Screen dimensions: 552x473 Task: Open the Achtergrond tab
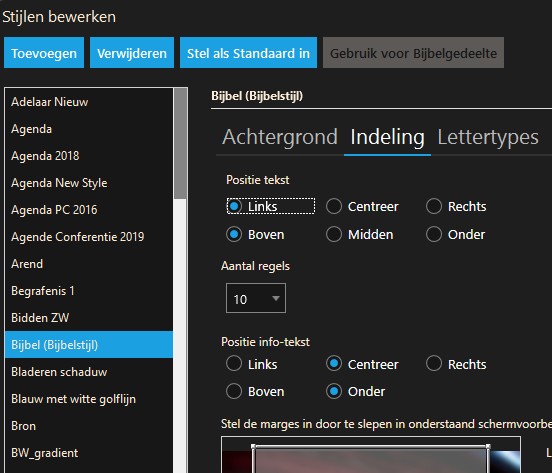coord(280,137)
